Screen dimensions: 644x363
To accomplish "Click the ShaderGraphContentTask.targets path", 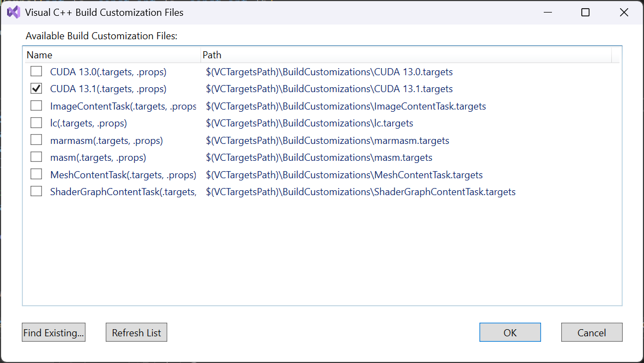I will [360, 191].
